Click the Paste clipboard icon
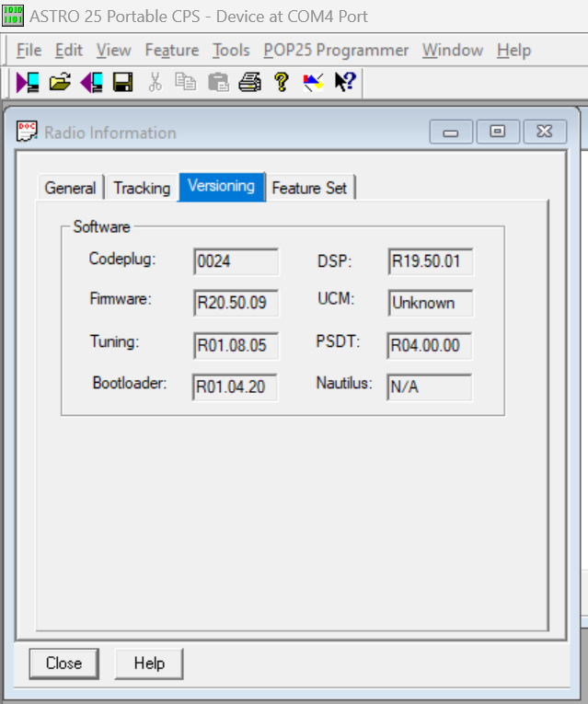Image resolution: width=588 pixels, height=704 pixels. tap(218, 83)
